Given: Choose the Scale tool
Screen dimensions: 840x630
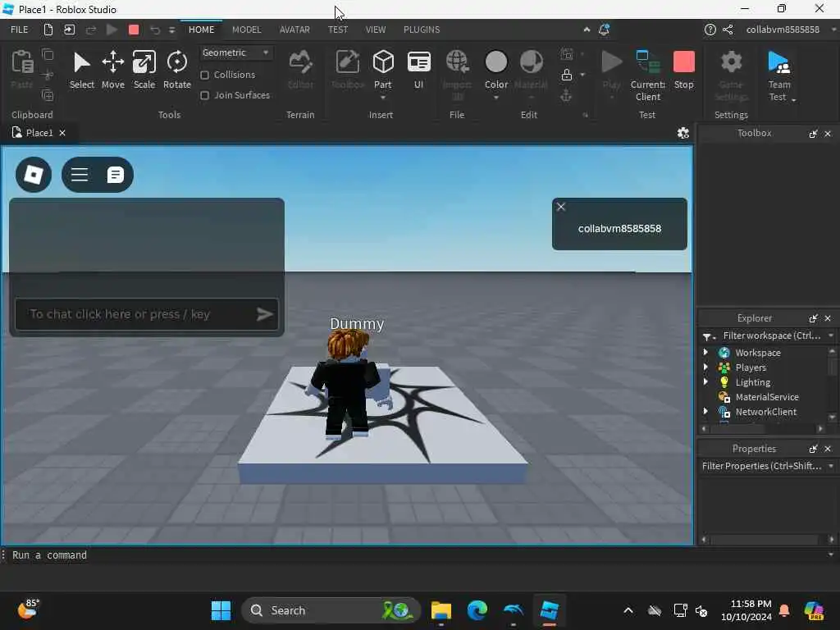Looking at the screenshot, I should [x=144, y=70].
